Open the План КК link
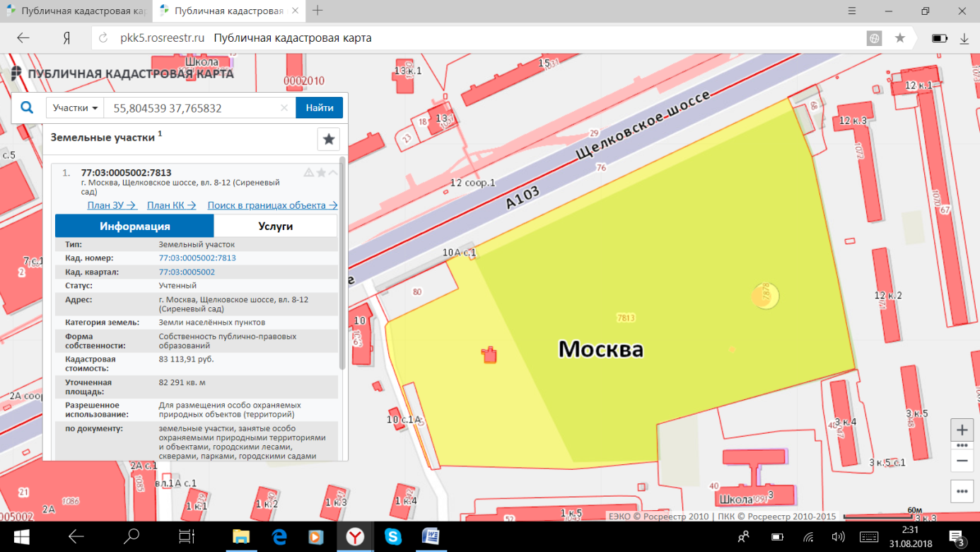Screen dimensions: 980x552 [171, 205]
